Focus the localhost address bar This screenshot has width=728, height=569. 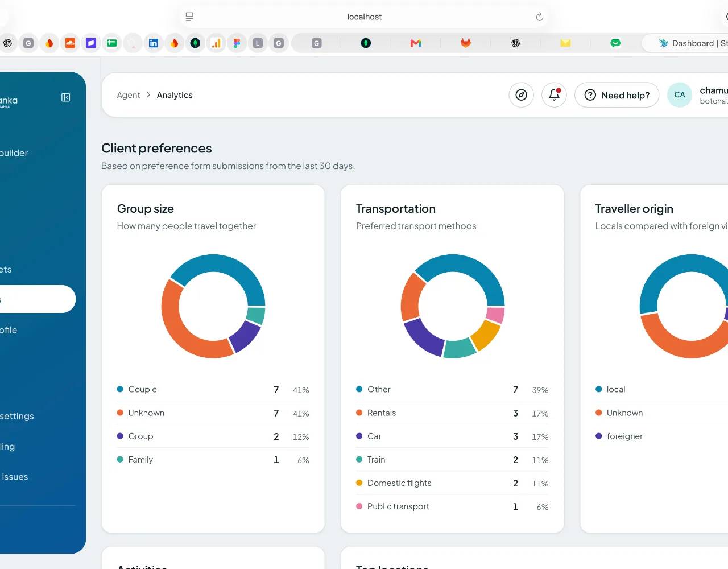point(365,17)
